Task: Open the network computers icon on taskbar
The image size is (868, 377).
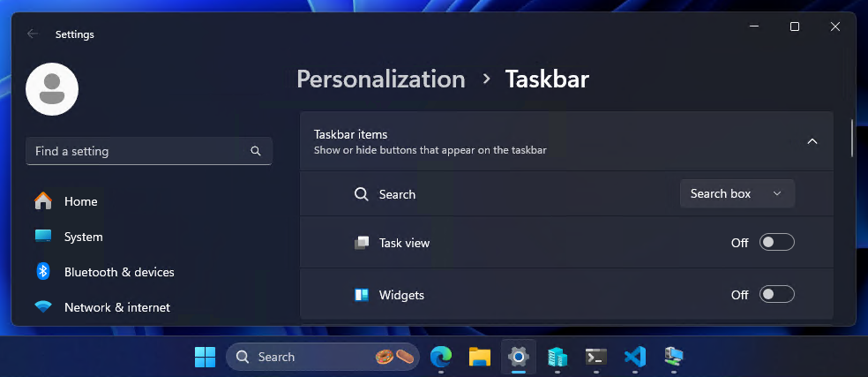Action: coord(674,357)
